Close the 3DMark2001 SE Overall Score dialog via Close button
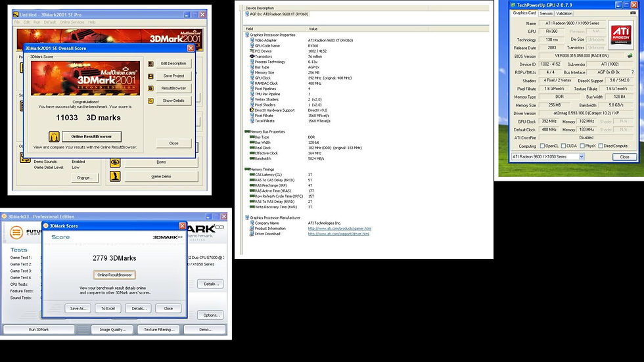This screenshot has height=362, width=644. (x=173, y=143)
